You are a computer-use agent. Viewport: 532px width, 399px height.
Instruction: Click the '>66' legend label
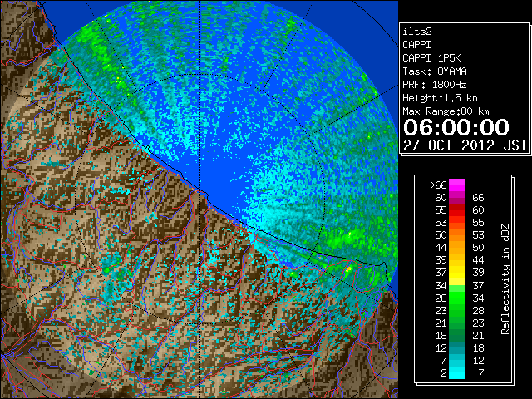tap(438, 185)
